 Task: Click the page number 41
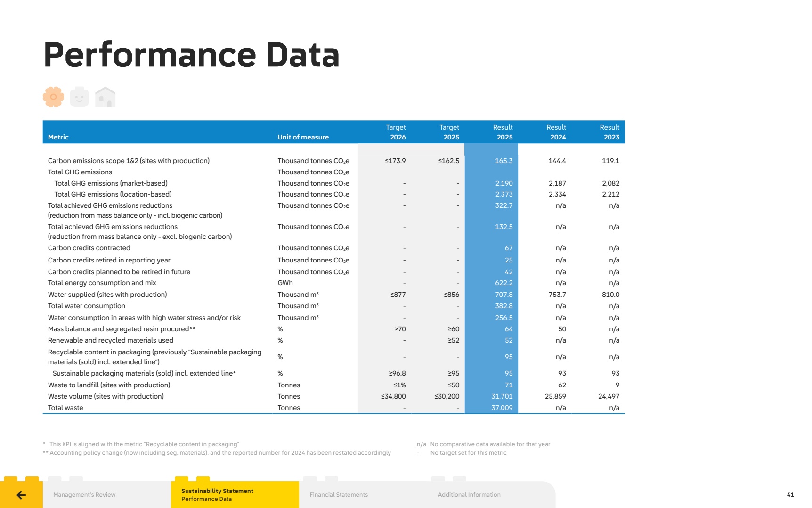791,494
